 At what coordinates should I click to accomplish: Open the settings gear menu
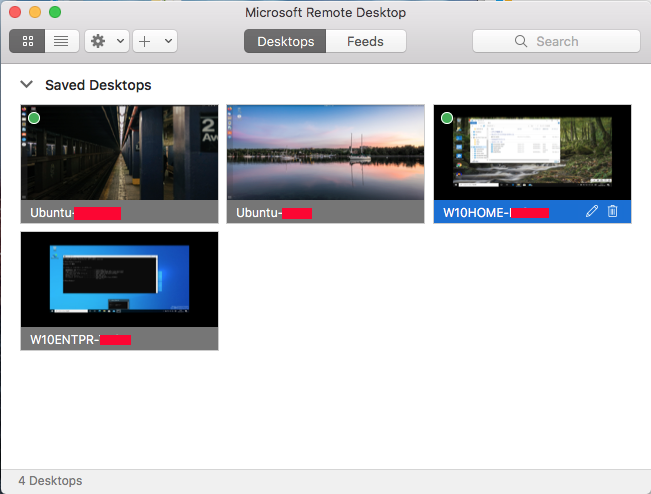click(98, 41)
